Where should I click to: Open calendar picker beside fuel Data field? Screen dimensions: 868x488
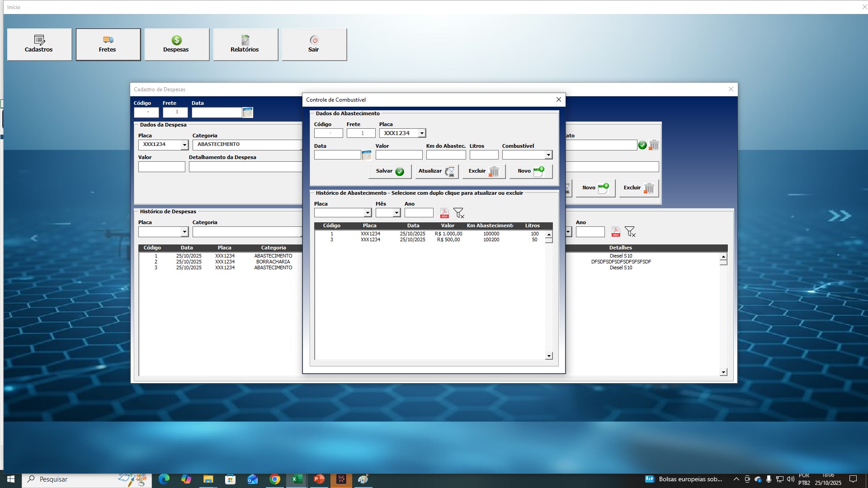(367, 155)
